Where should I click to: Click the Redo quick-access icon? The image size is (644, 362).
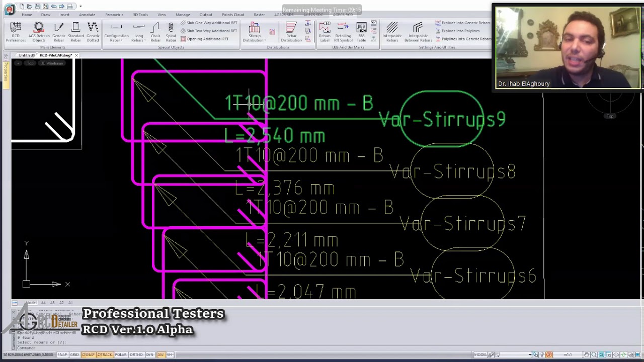61,7
